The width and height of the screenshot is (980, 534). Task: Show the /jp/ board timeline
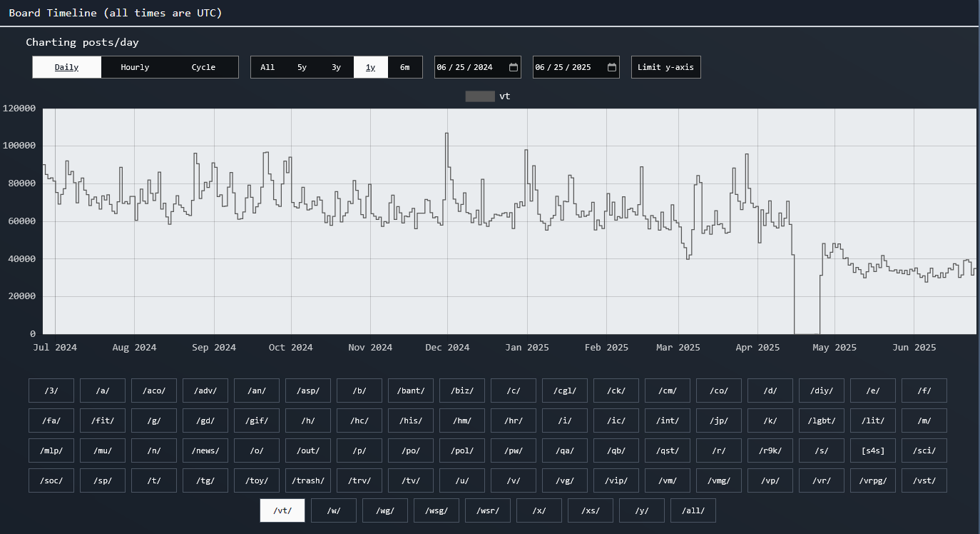click(x=719, y=420)
